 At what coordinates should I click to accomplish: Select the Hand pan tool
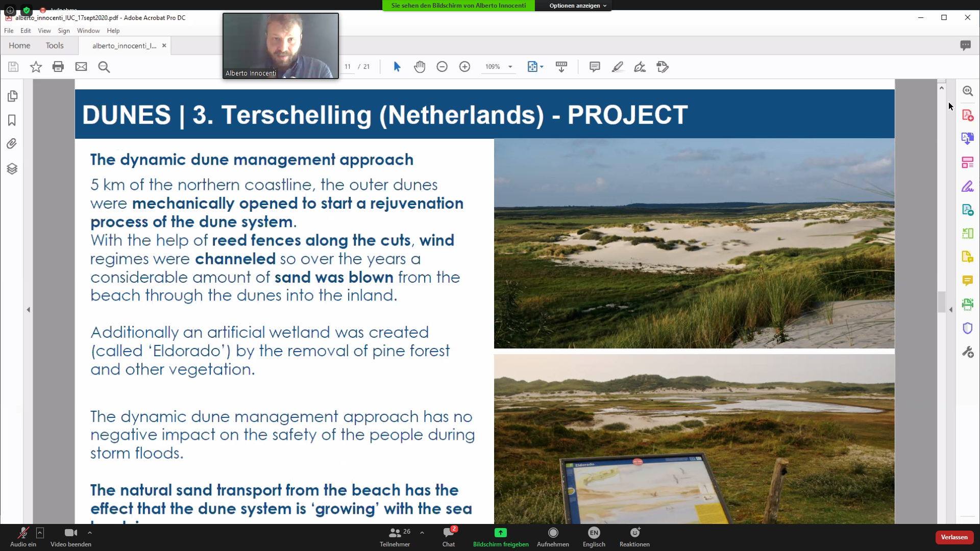coord(420,67)
